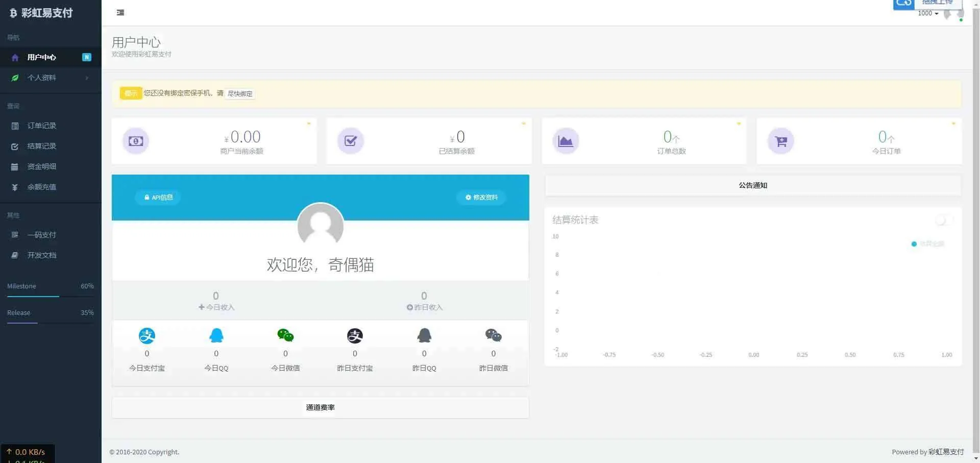Click the API信息 button

(x=158, y=198)
